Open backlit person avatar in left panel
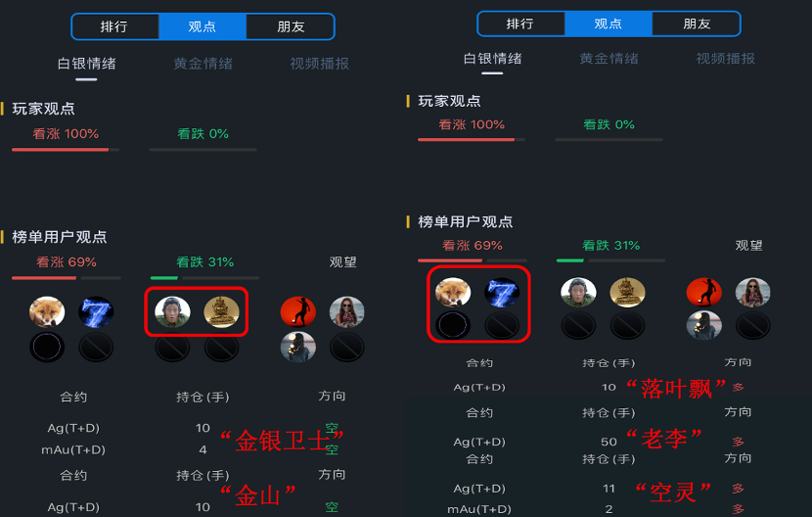 pos(298,347)
